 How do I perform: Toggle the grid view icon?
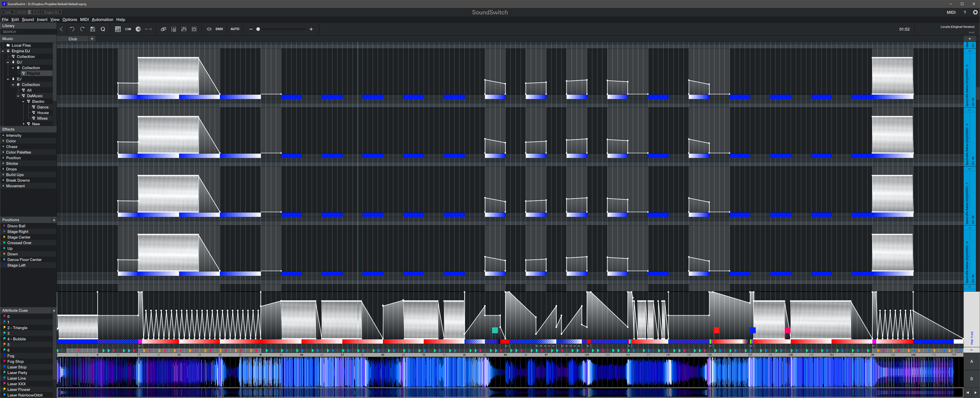coord(118,29)
